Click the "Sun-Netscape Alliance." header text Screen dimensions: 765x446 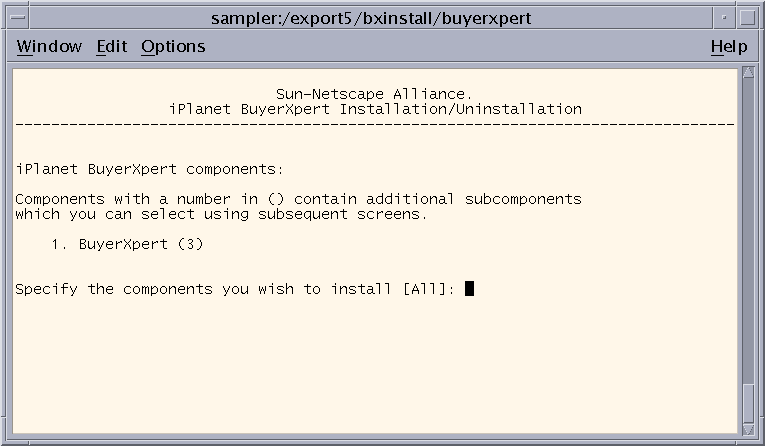[374, 94]
